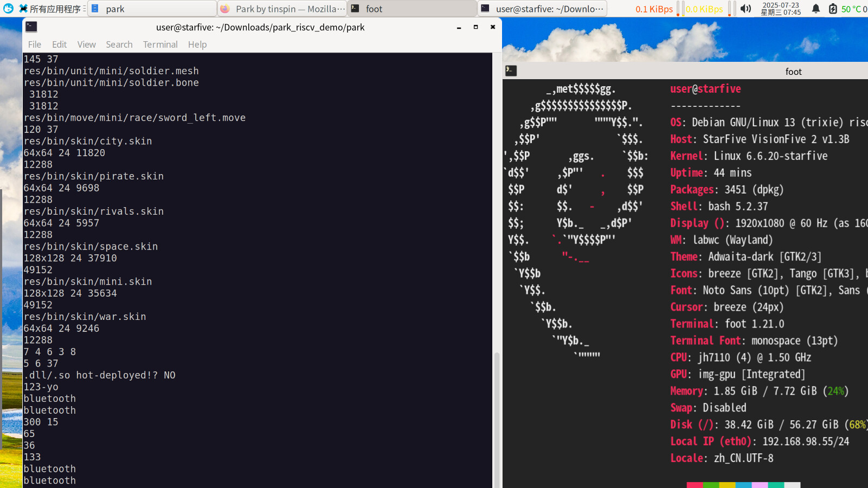Switch to the park taskbar window
Screen dimensions: 868x488
click(152, 9)
